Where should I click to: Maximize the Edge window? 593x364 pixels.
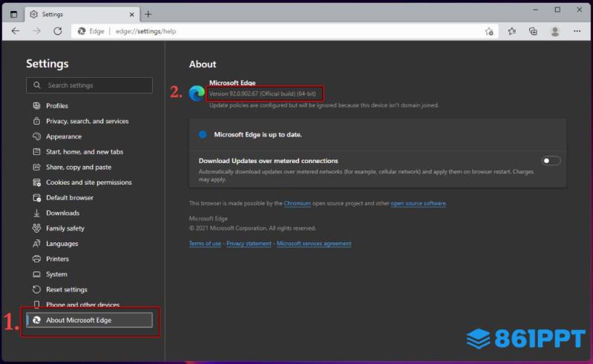(557, 10)
